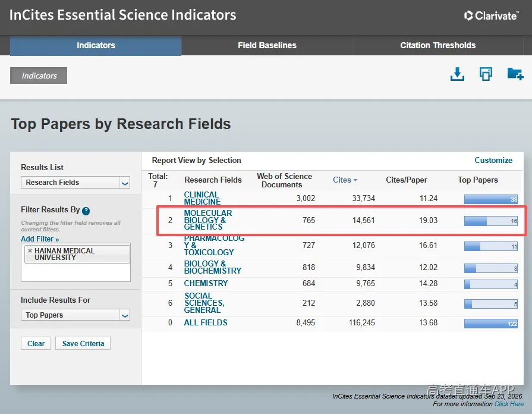Click the print/copy window icon
Viewport: 532px width, 414px height.
tap(486, 74)
